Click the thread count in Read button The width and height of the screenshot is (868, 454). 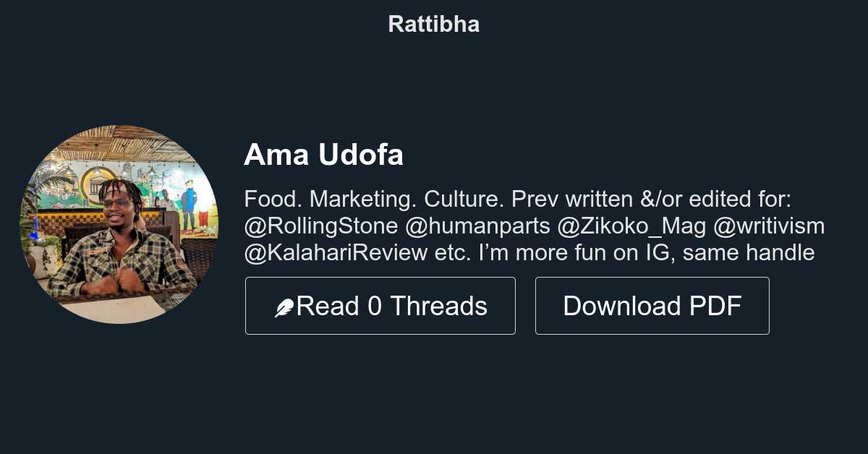375,305
